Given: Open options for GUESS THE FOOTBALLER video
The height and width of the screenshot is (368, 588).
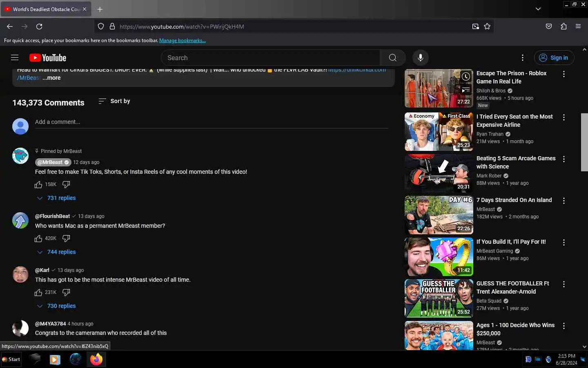Looking at the screenshot, I should click(x=564, y=284).
